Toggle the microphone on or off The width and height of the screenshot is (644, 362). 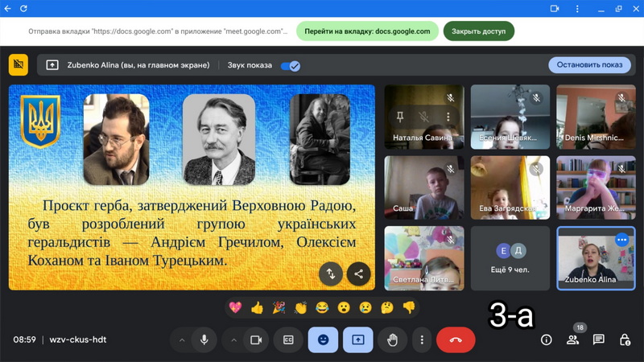pyautogui.click(x=204, y=340)
